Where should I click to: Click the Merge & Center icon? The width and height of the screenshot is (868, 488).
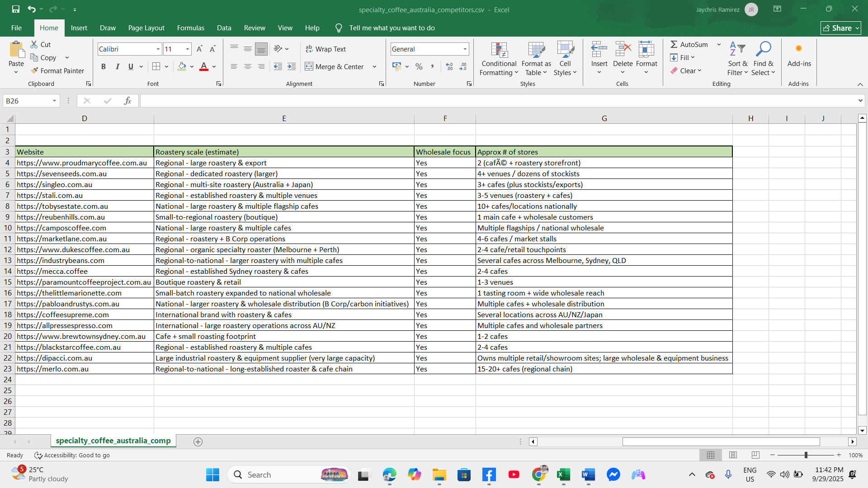(309, 66)
